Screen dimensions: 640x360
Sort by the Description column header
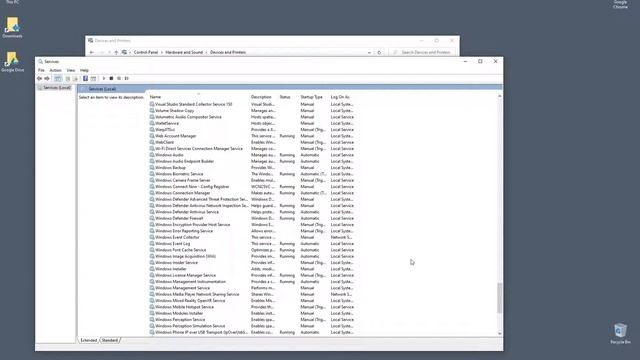261,97
